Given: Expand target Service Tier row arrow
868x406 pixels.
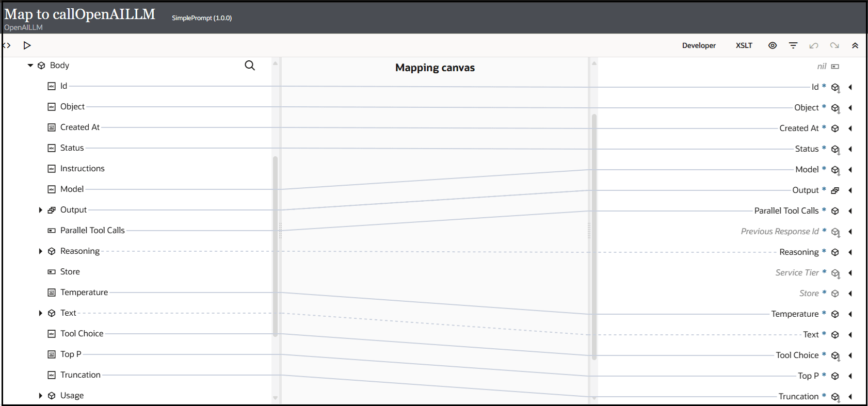Looking at the screenshot, I should pos(850,273).
